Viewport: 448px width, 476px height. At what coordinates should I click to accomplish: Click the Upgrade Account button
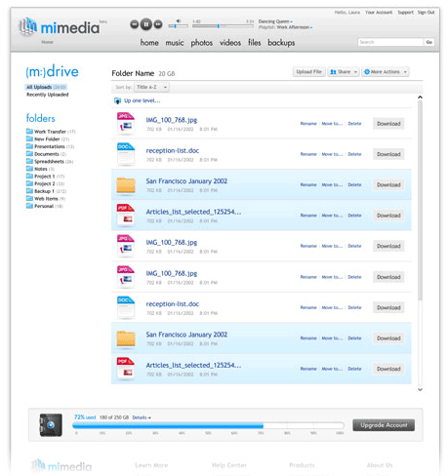pyautogui.click(x=384, y=425)
